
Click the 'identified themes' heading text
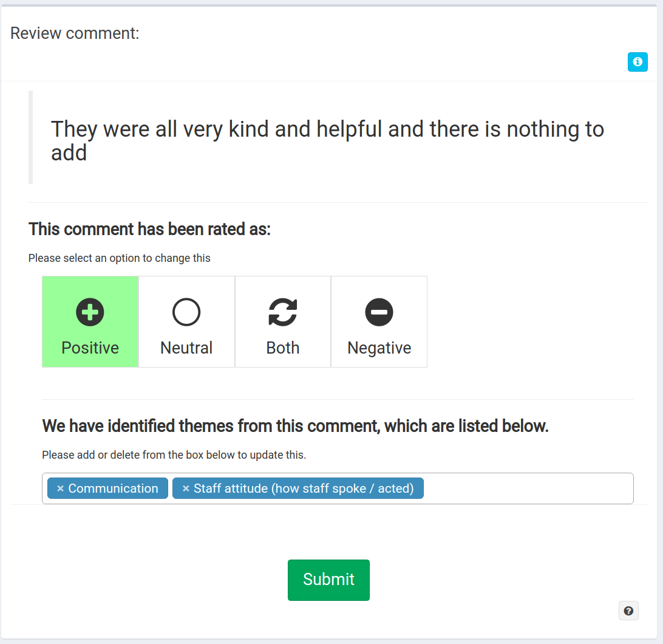pyautogui.click(x=295, y=426)
